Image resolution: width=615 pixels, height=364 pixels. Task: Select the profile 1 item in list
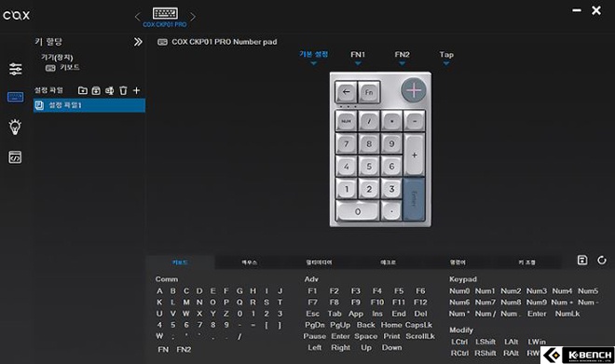pos(89,105)
